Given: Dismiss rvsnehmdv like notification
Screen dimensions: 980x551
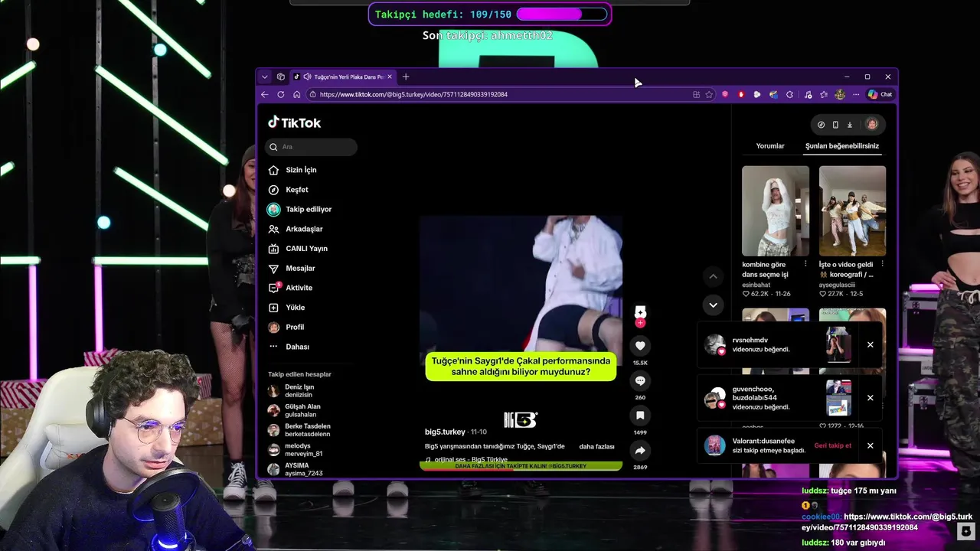Looking at the screenshot, I should click(870, 345).
